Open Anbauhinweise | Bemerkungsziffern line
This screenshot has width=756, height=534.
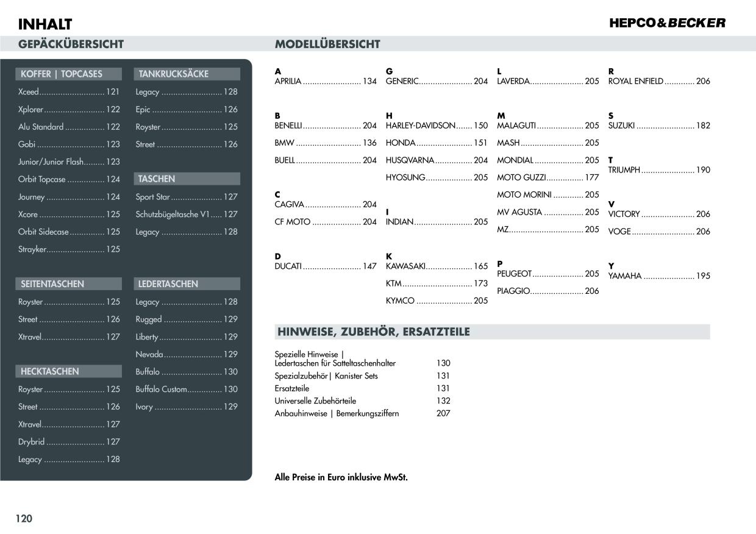(x=362, y=413)
